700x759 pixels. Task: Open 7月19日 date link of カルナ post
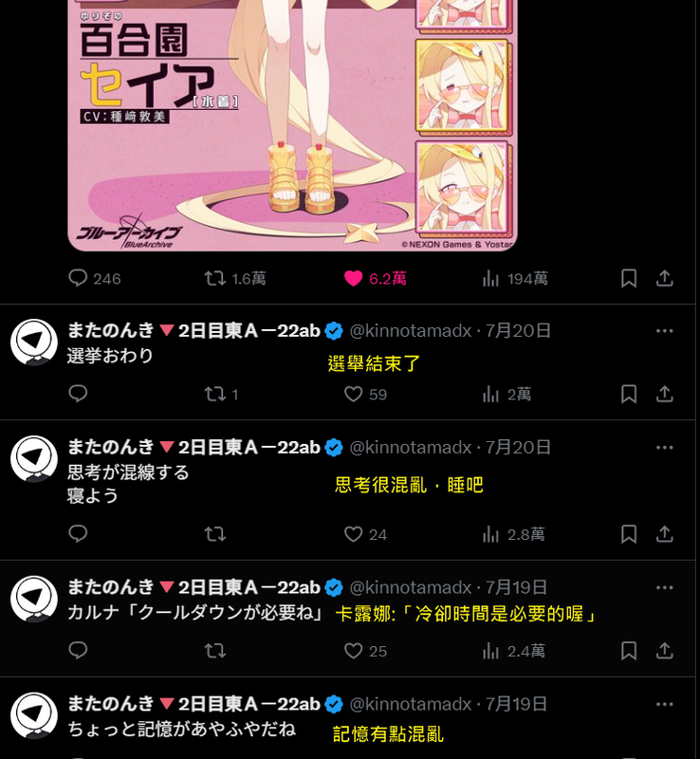point(516,587)
